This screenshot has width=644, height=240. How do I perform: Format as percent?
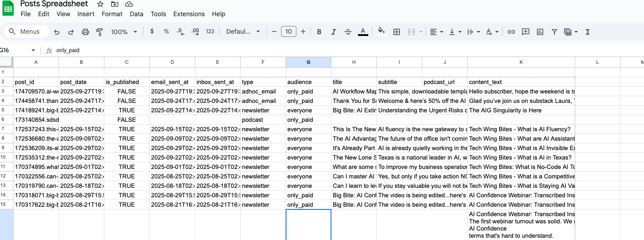166,31
